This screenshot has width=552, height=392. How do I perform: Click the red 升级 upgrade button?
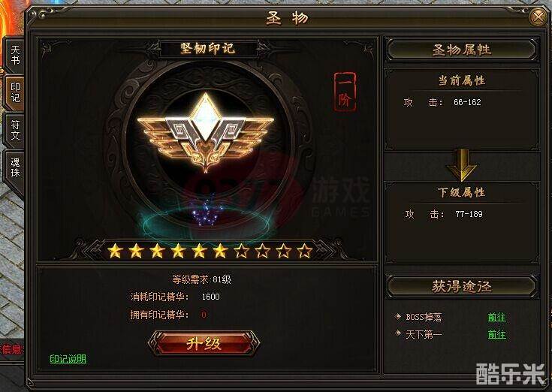pos(204,343)
